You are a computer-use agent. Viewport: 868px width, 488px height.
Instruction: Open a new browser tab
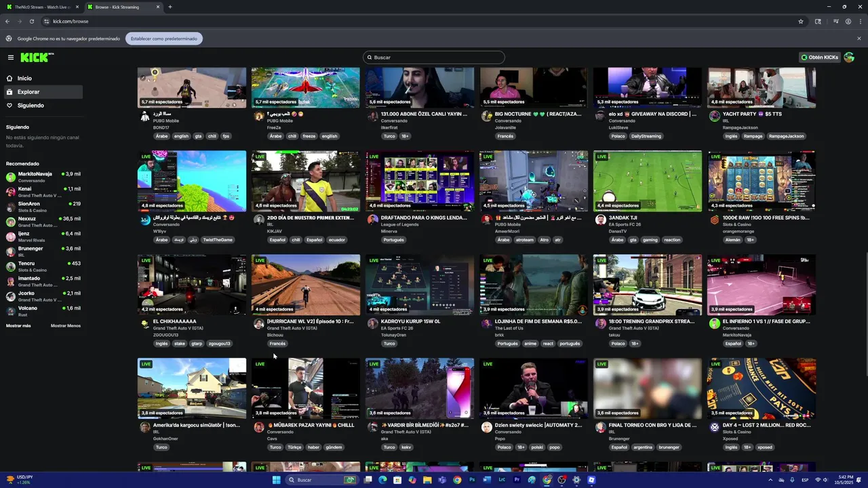click(x=170, y=7)
